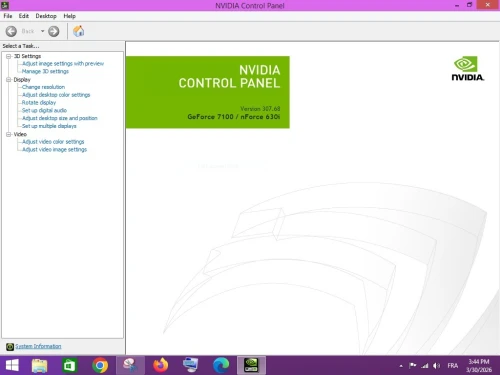Screen dimensions: 500x375
Task: Collapse the Video tree node
Action: coord(9,134)
